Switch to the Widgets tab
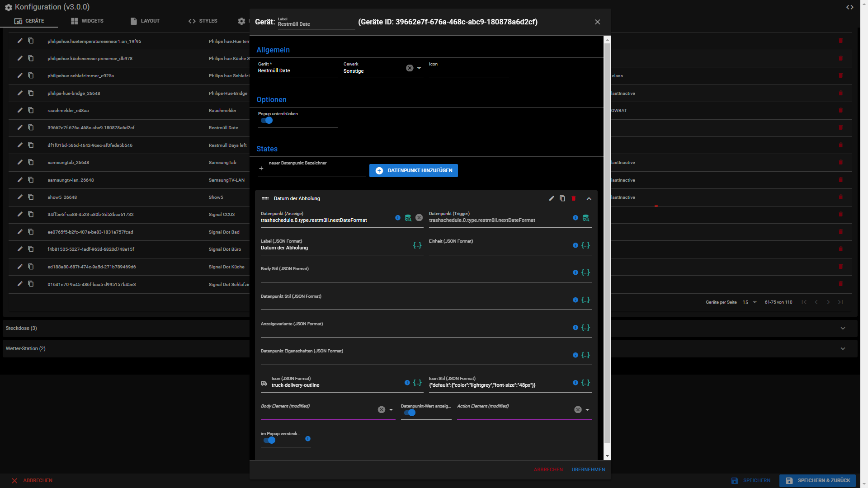868x488 pixels. [87, 21]
